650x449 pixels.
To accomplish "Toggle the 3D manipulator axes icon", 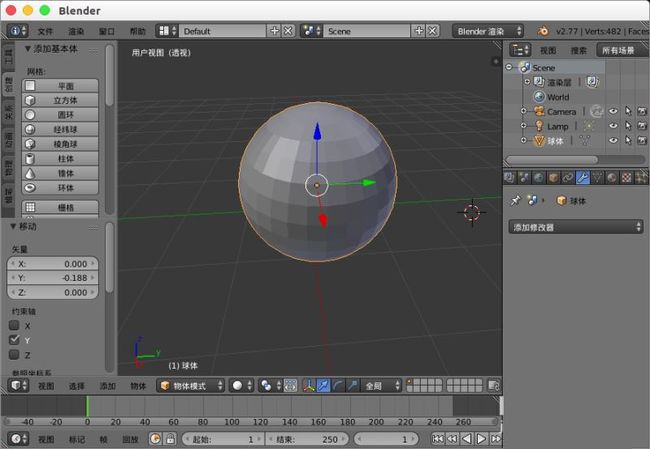I will pyautogui.click(x=309, y=386).
